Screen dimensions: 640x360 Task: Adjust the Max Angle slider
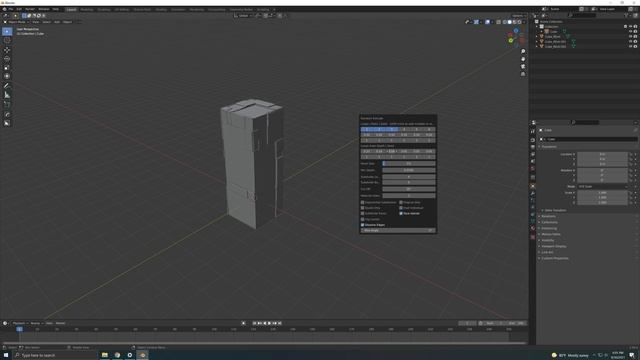click(398, 231)
